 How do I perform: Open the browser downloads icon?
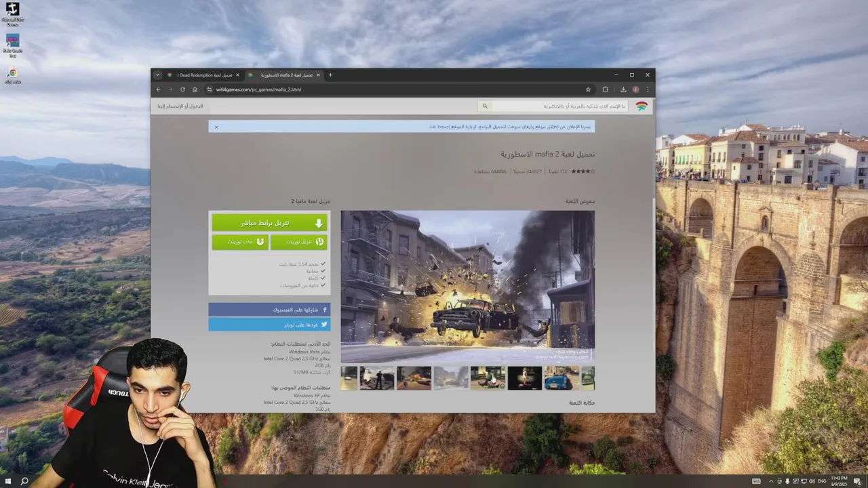tap(623, 89)
